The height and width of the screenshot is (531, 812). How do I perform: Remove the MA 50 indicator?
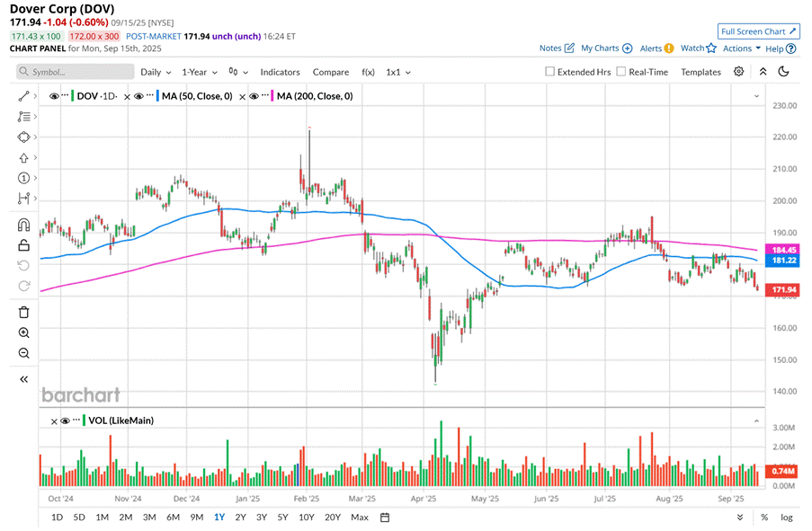pos(127,97)
